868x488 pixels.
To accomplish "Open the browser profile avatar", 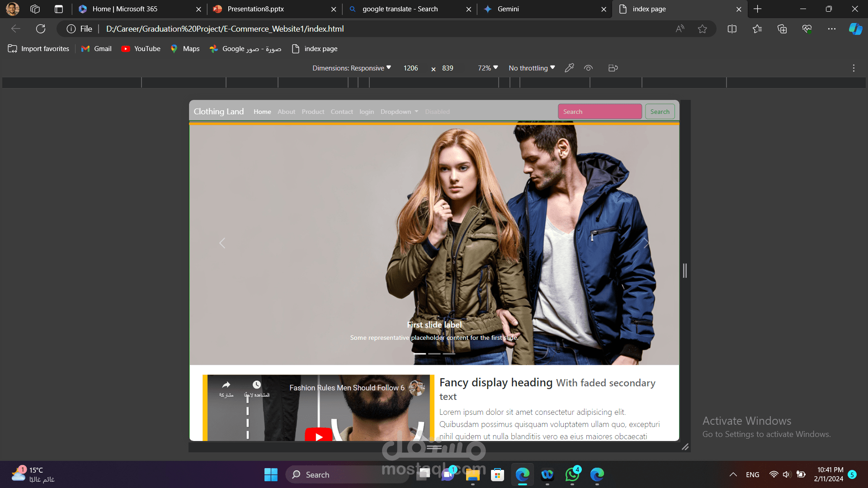I will click(x=13, y=9).
